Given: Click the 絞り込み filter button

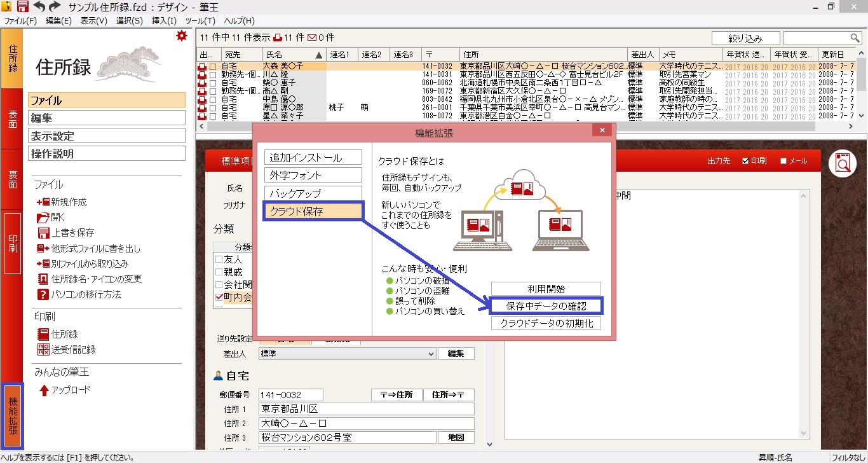Looking at the screenshot, I should (746, 38).
